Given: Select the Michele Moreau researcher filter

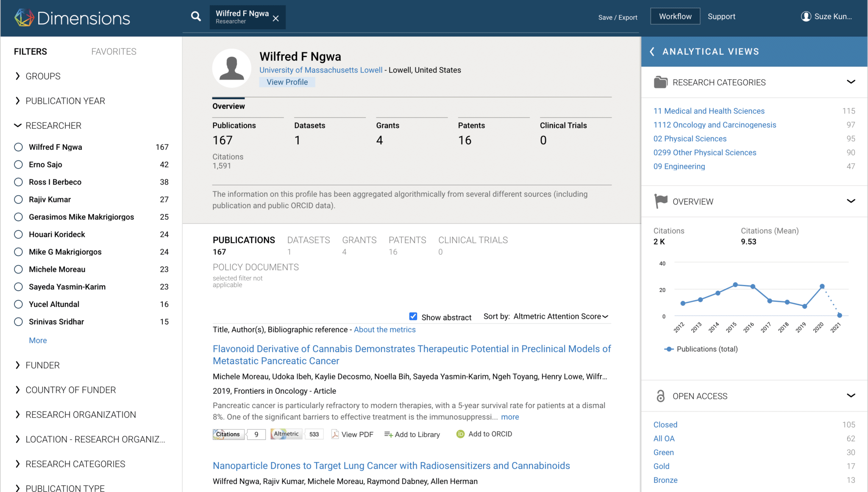Looking at the screenshot, I should click(18, 269).
